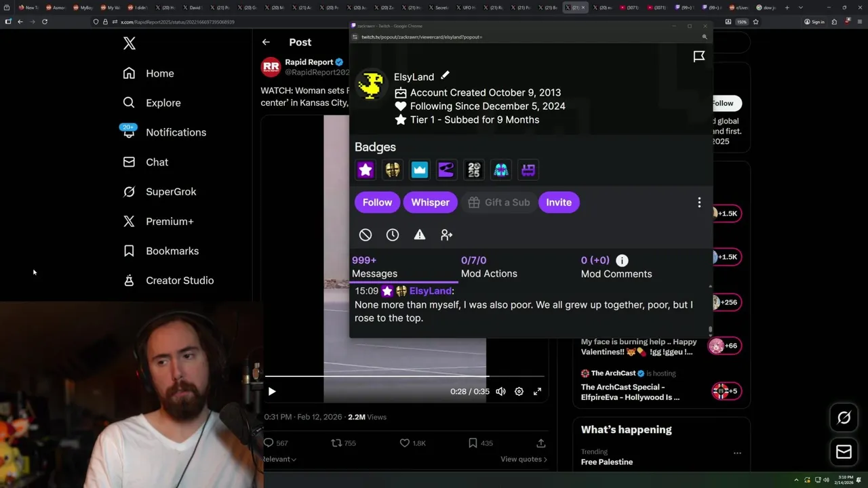Seek on the video progress bar
Screen dimensions: 868x488
click(404, 375)
